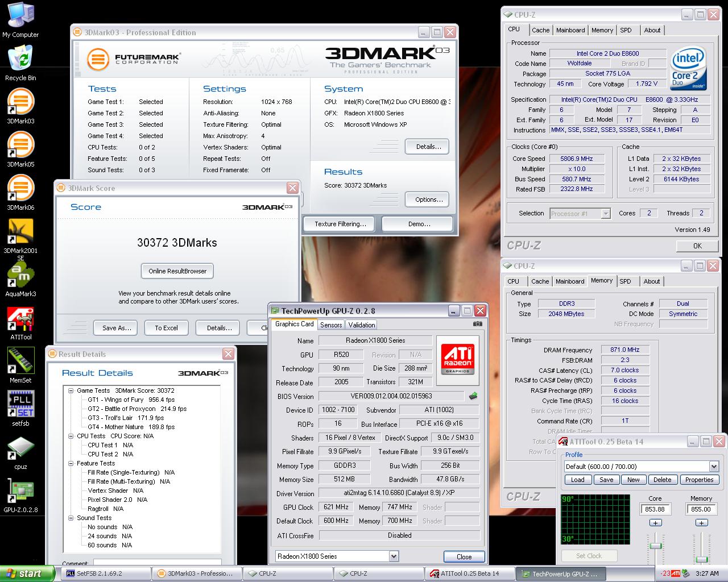Image resolution: width=728 pixels, height=582 pixels.
Task: Collapse the Feature Tests tree node
Action: coord(71,463)
